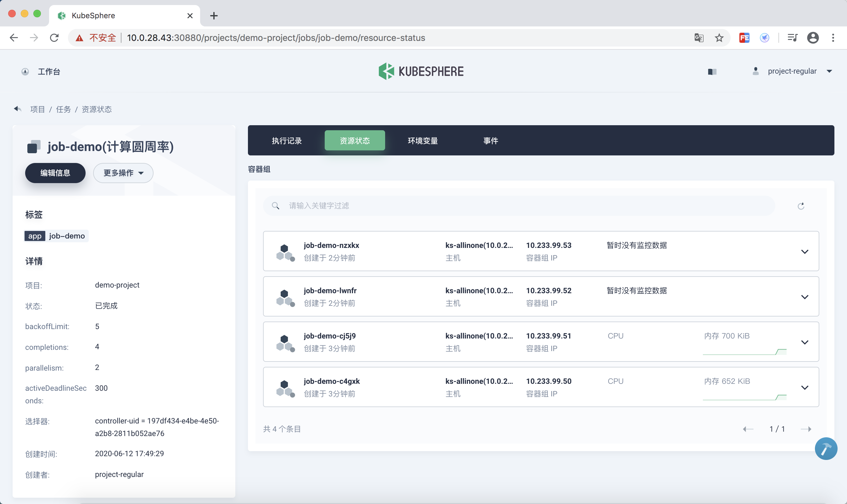Screen dimensions: 847x504
Task: Open the 更多操作 dropdown
Action: pos(123,173)
